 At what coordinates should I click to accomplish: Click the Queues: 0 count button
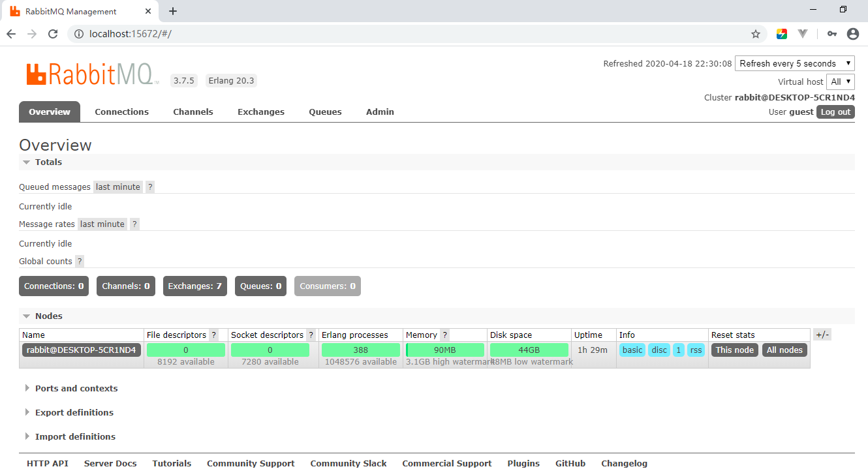(261, 286)
